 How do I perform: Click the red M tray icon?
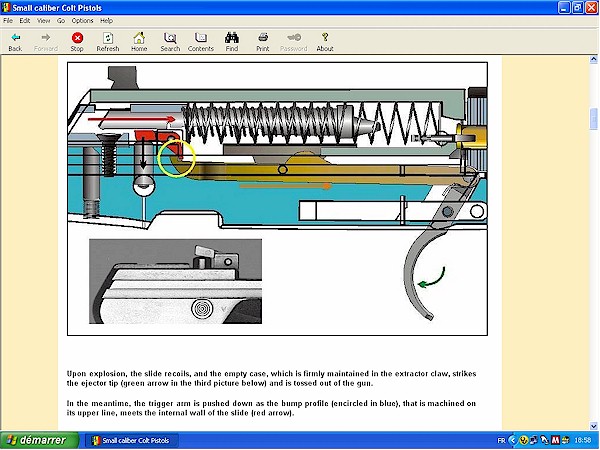[x=555, y=441]
